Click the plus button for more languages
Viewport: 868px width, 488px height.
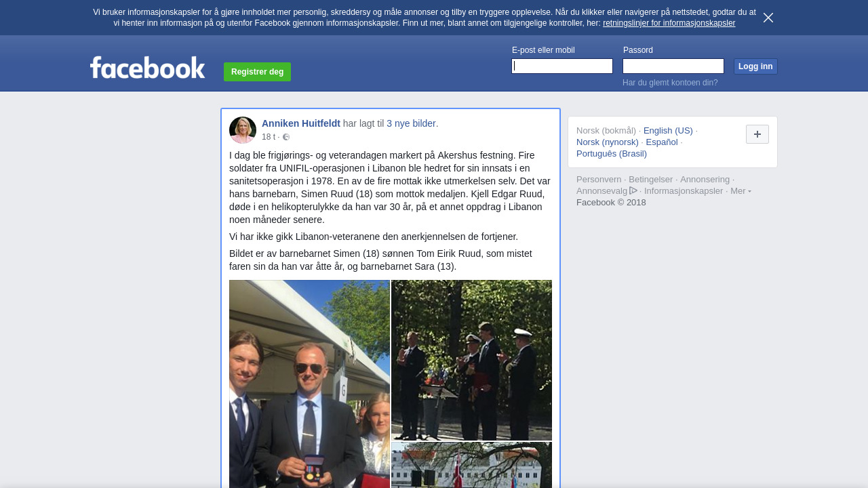(757, 134)
